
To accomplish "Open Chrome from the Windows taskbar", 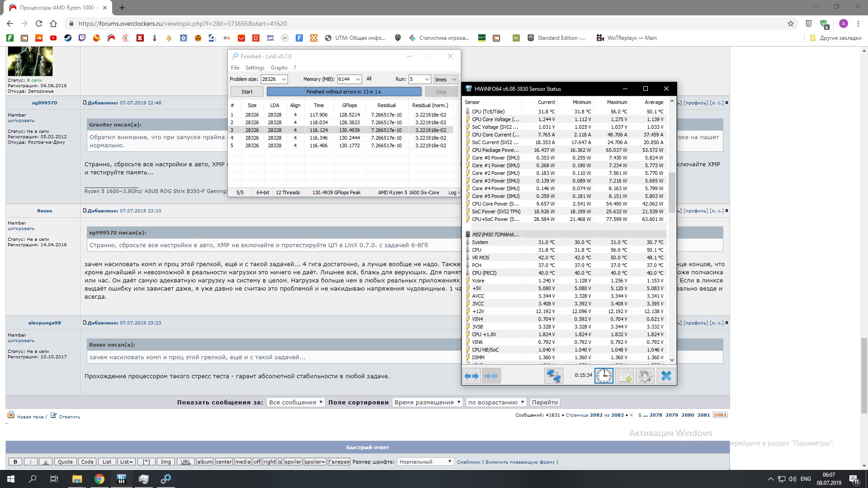I will (x=99, y=479).
